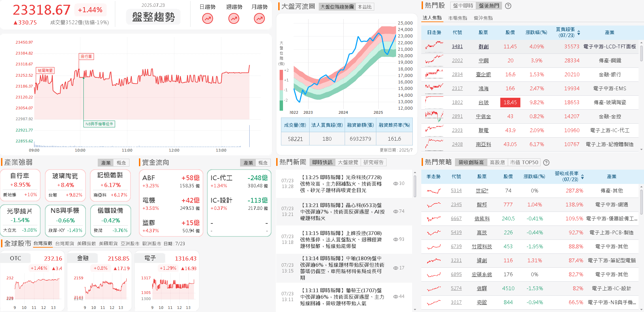Viewport: 644px width, 312px height.
Task: Click the 月趨勢 up-trend arrow icon
Action: point(260,18)
